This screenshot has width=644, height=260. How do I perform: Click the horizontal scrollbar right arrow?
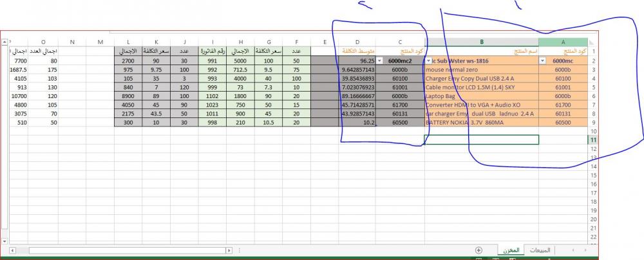point(229,250)
